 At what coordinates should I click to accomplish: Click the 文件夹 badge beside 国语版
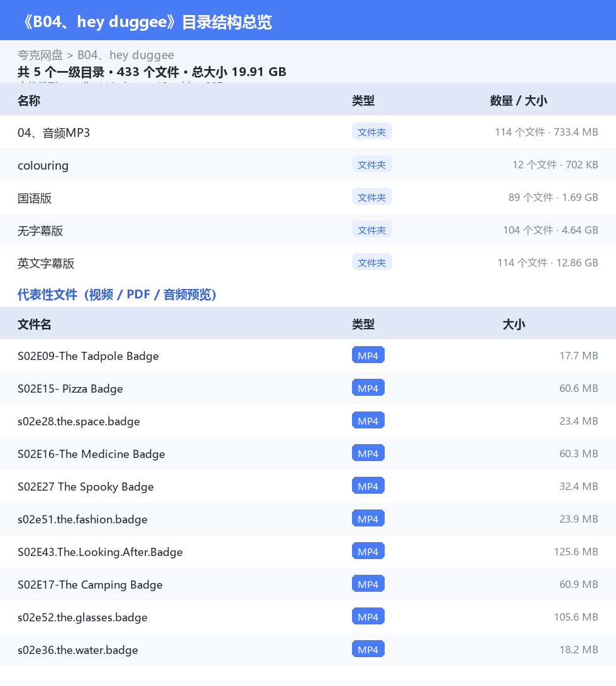(371, 197)
